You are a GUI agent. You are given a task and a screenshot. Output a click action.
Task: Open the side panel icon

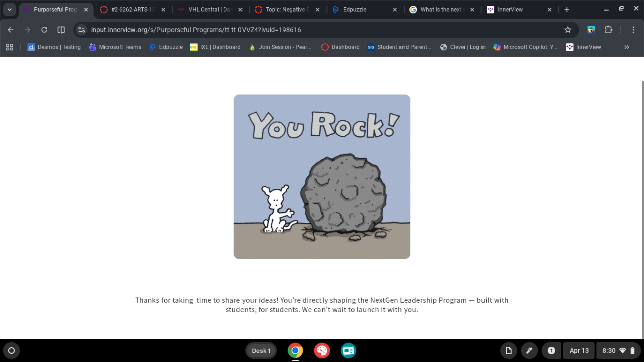coord(61,30)
